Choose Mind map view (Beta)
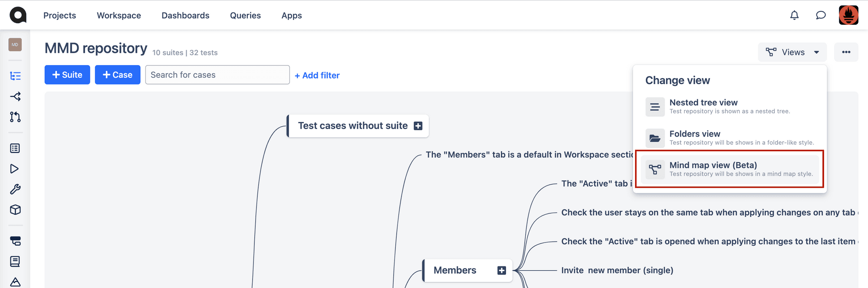Viewport: 868px width, 288px height. 730,169
